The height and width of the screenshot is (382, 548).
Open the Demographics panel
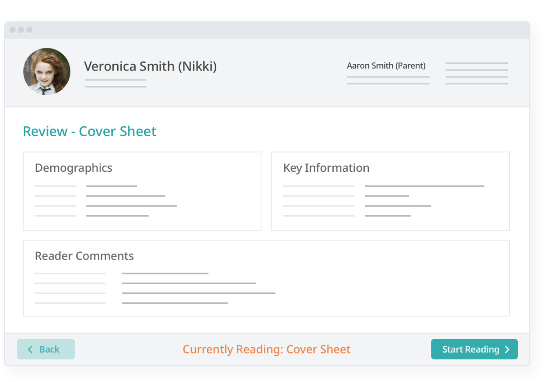[142, 191]
